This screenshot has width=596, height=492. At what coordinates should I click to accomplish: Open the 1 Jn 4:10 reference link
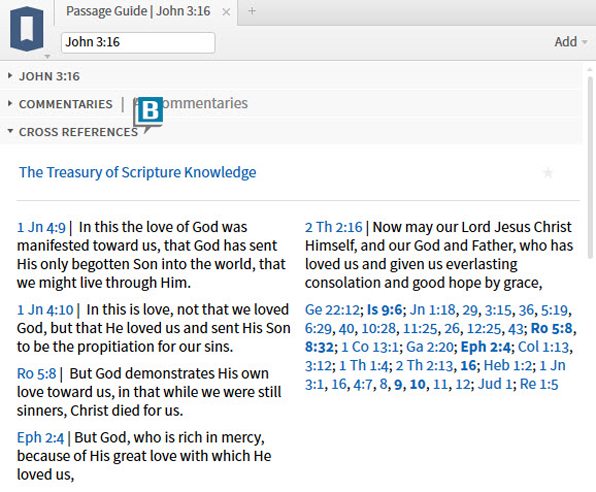pos(45,310)
